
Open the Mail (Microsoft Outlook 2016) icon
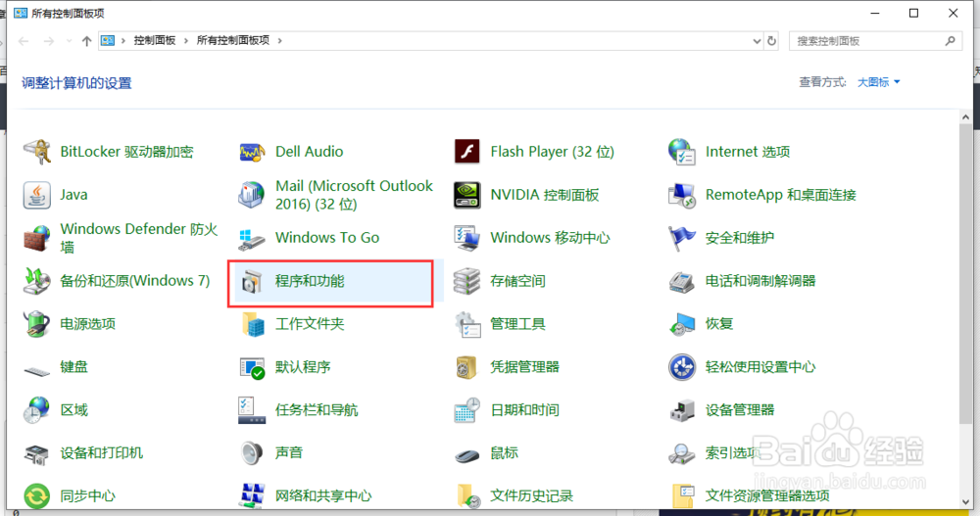[x=252, y=195]
